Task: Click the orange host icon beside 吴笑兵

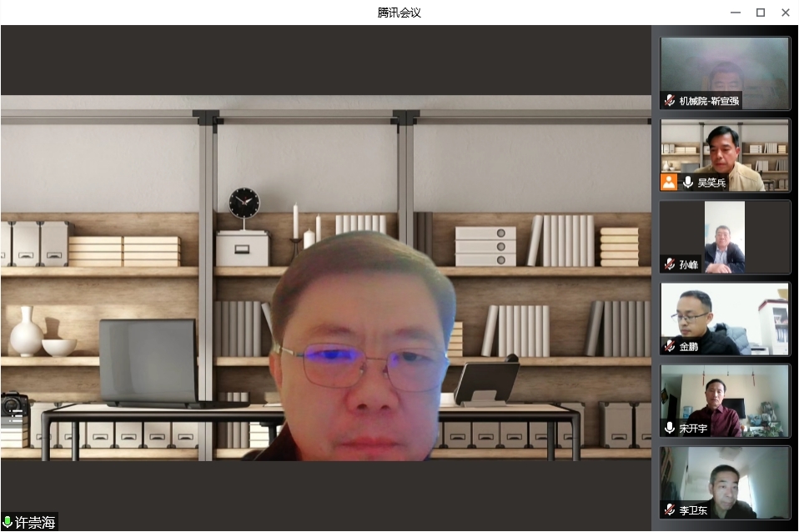Action: point(669,182)
